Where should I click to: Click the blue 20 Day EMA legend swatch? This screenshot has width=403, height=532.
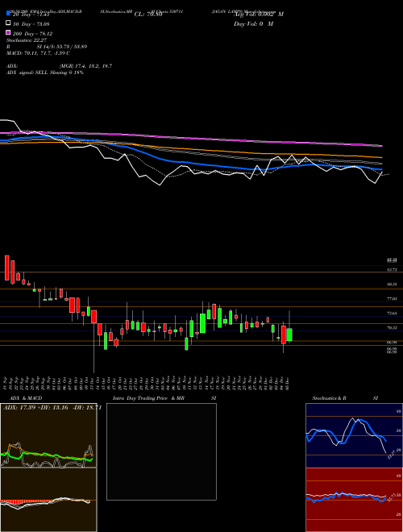click(x=8, y=13)
